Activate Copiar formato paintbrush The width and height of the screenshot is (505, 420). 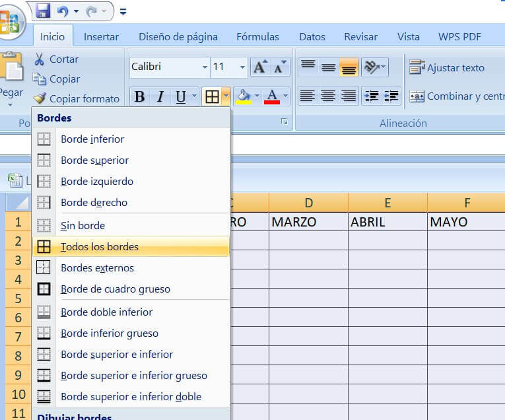point(77,98)
